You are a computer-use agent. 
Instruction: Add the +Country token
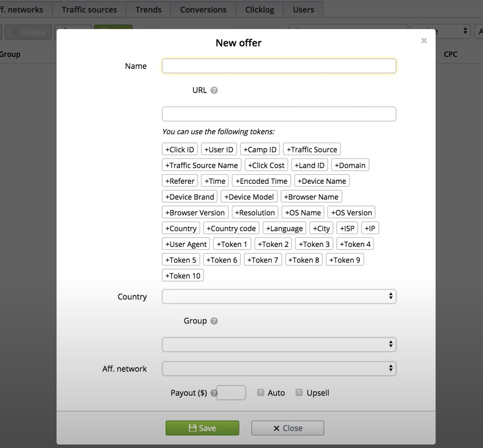(181, 228)
